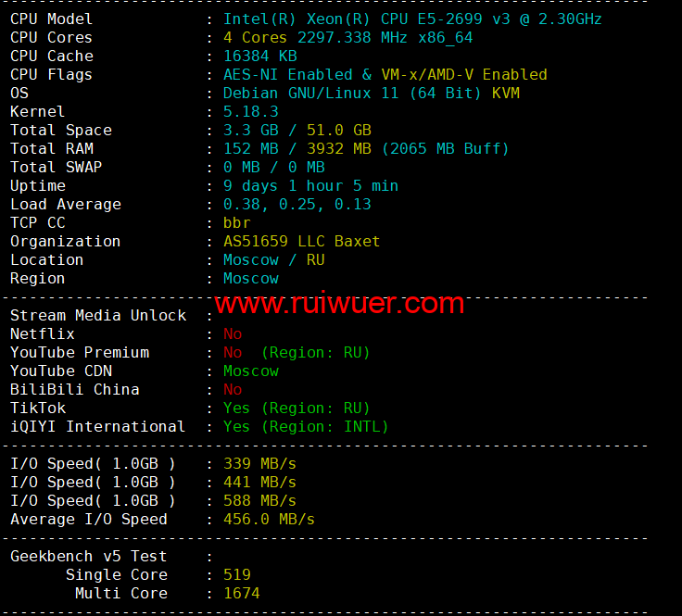Click the Total Space 51.0 GB value
682x616 pixels.
pos(339,131)
